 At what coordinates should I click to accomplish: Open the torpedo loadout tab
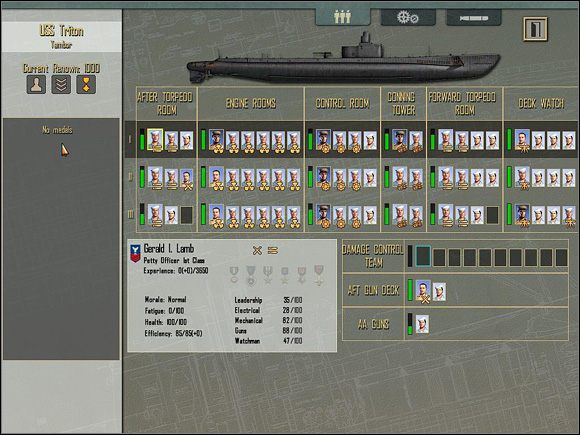click(474, 17)
